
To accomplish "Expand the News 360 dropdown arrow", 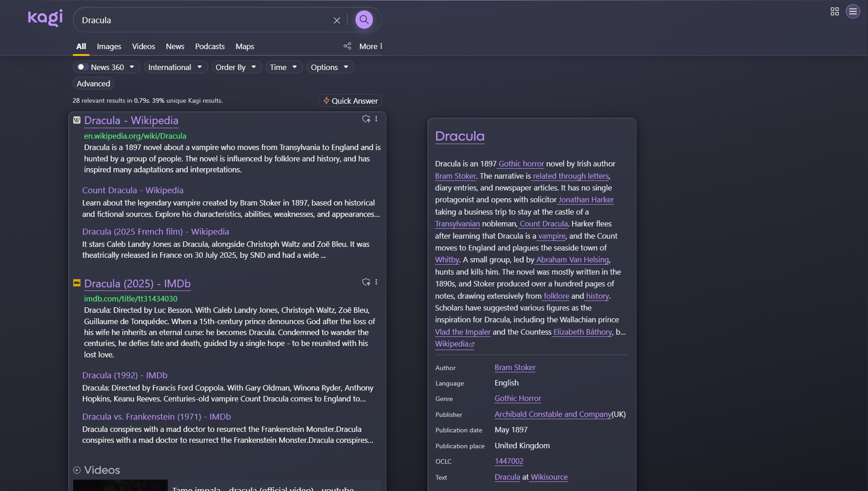I will tap(132, 67).
